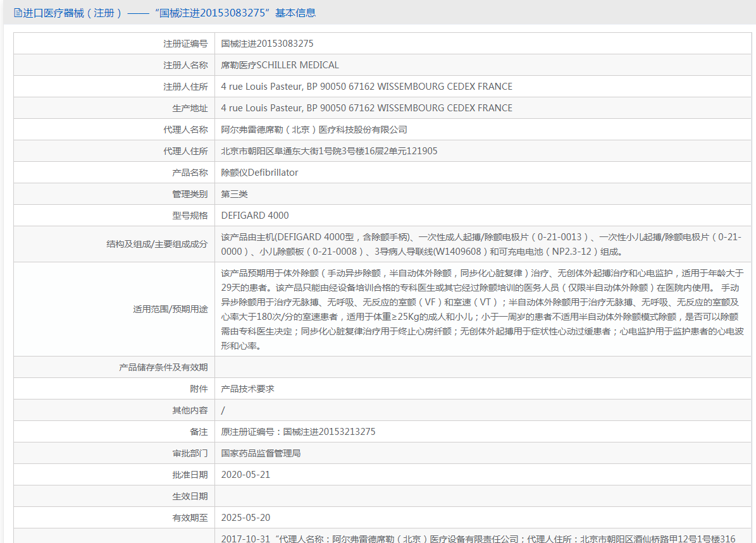Click the approval date 2020-05-21
The image size is (756, 543).
245,475
